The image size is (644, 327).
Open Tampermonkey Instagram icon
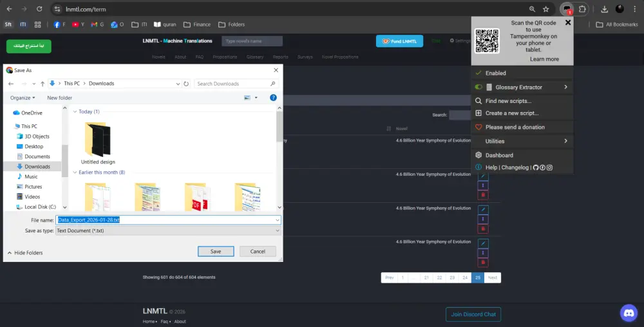[549, 167]
